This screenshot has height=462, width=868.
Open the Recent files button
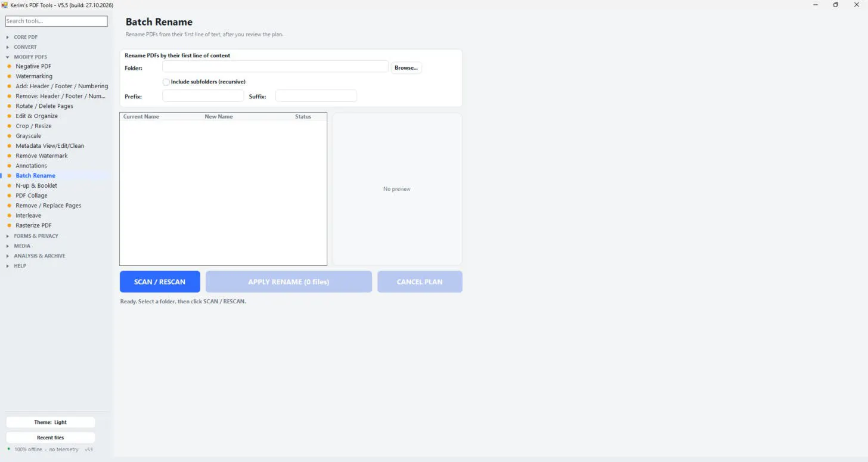tap(51, 438)
